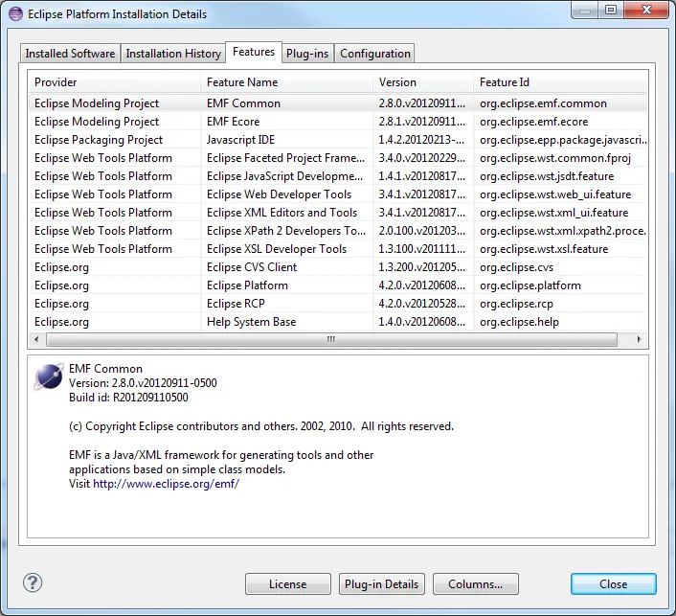Select the Eclipse XML Editors and Tools row
This screenshot has width=676, height=616.
coord(338,213)
